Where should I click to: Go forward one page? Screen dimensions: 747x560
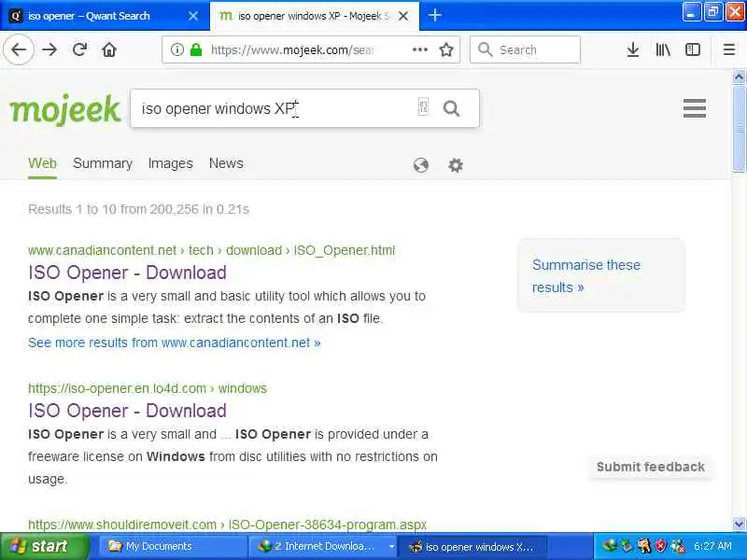coord(49,49)
